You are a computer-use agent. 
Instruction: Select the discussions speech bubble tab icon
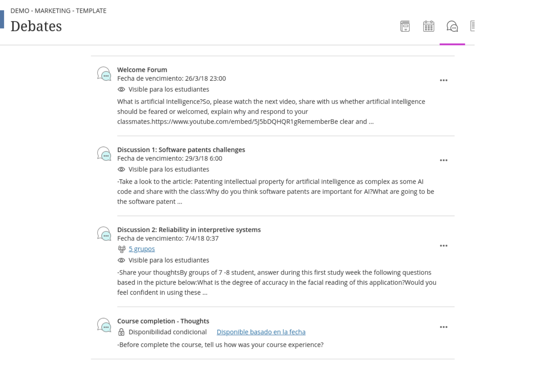(x=452, y=26)
